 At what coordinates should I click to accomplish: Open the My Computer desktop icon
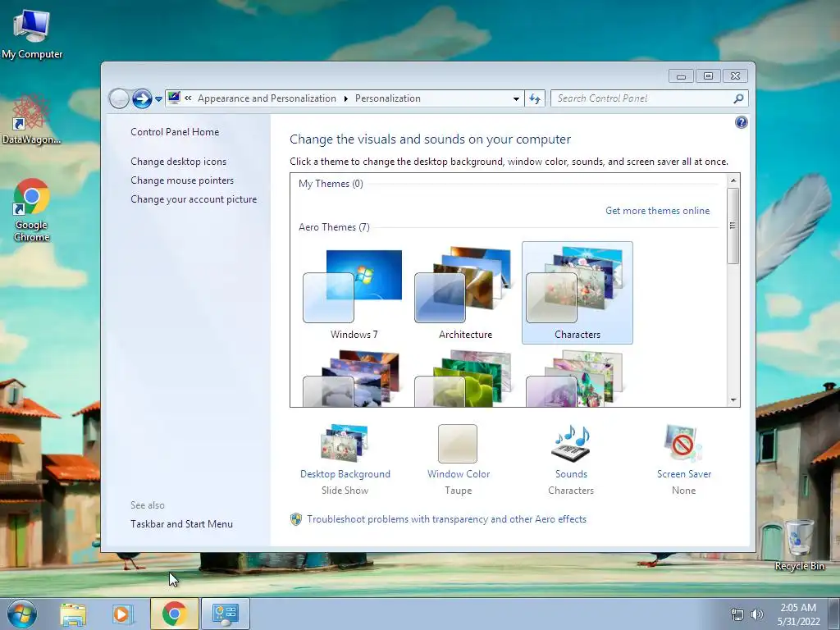coord(32,33)
